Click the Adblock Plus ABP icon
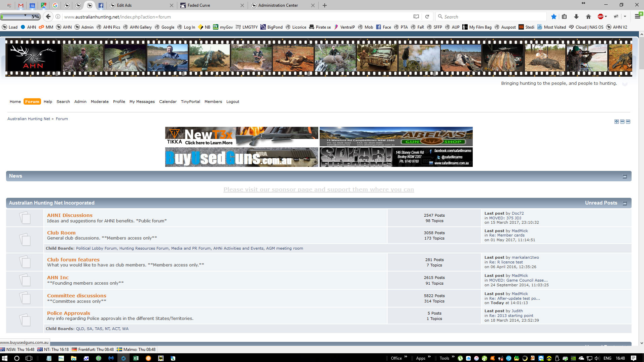644x362 pixels. coord(600,16)
